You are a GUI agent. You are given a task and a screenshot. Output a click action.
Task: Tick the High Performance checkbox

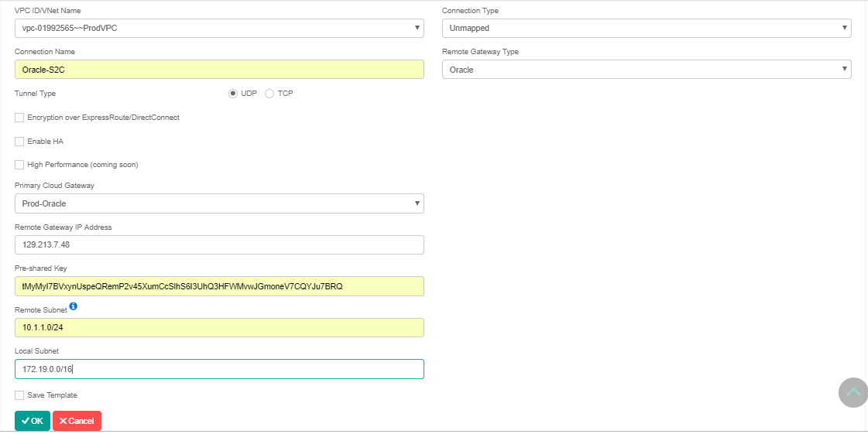(x=19, y=165)
